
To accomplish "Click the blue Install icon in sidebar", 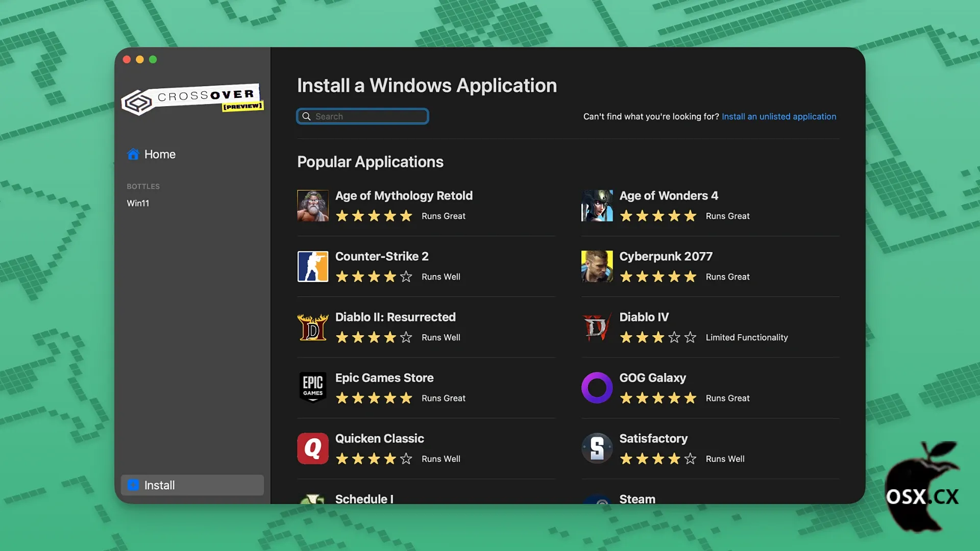I will [x=133, y=485].
